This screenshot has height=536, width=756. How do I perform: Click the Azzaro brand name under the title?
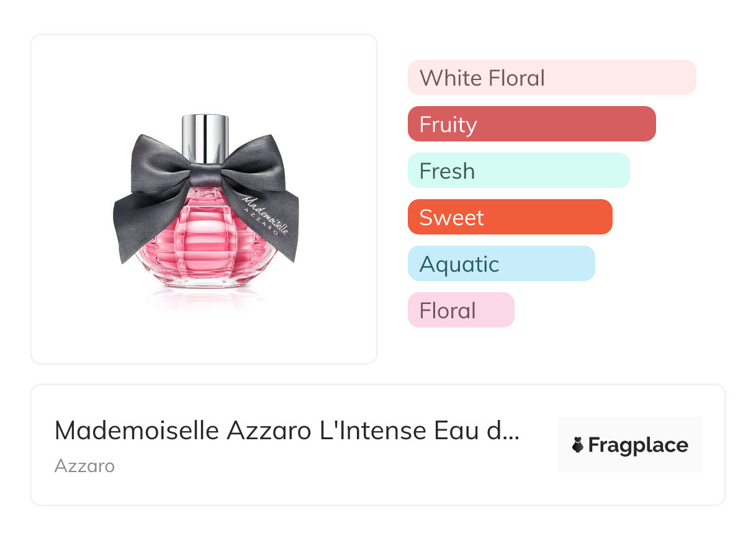coord(84,466)
